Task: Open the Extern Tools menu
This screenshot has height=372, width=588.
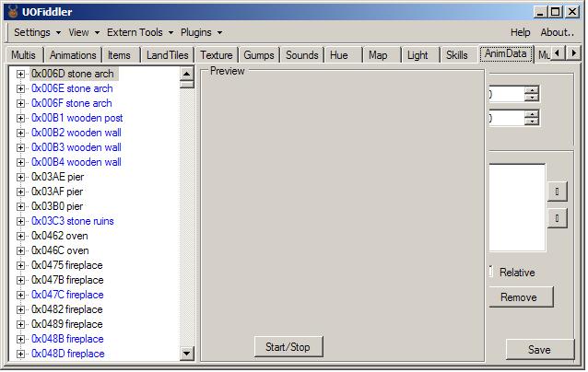Action: pos(140,32)
